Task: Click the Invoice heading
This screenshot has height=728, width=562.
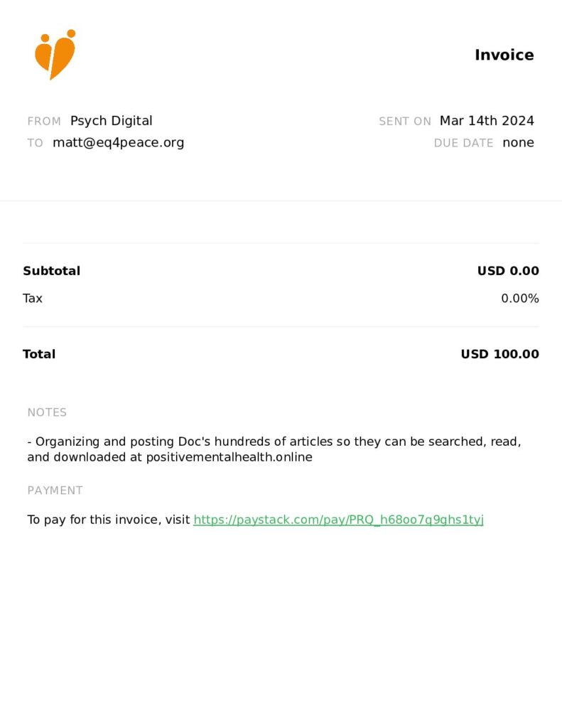Action: [x=504, y=55]
